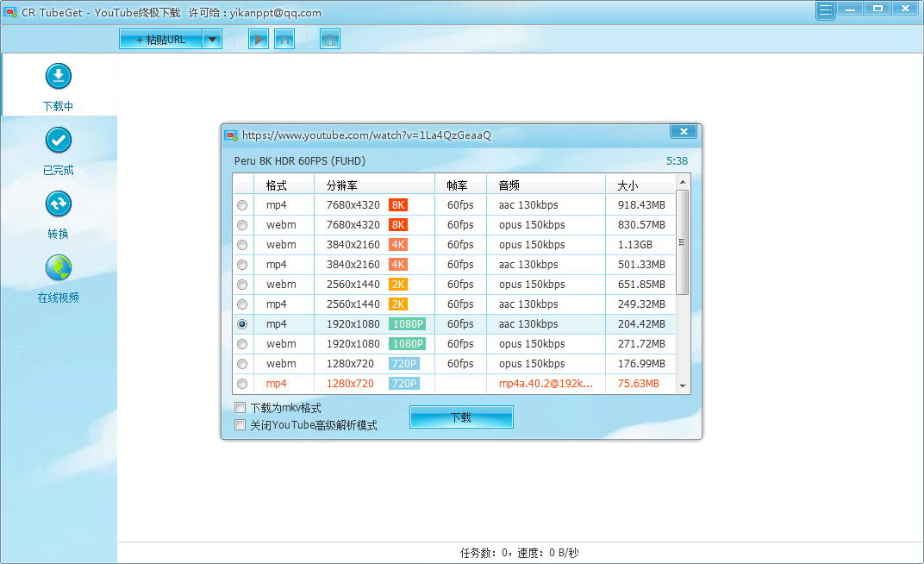
Task: Click the 2K badge on the mp4 2560x1440 row
Action: (398, 304)
